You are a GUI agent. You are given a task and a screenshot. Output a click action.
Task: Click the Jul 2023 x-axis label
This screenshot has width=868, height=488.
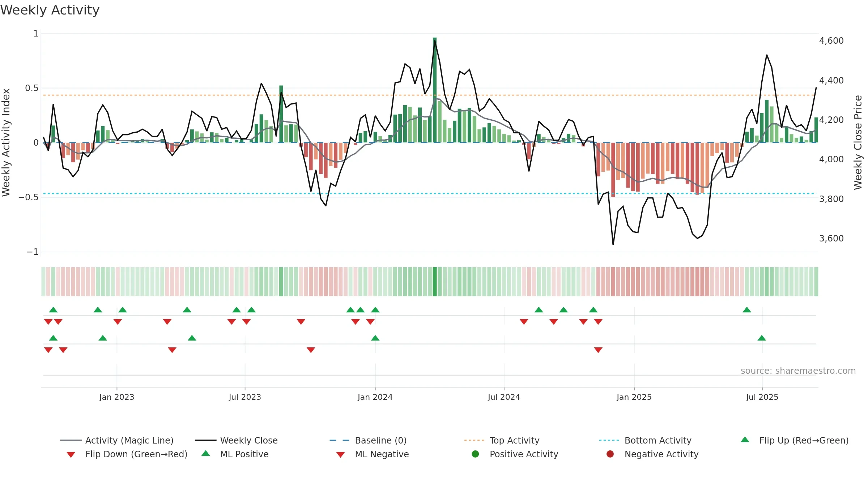245,397
